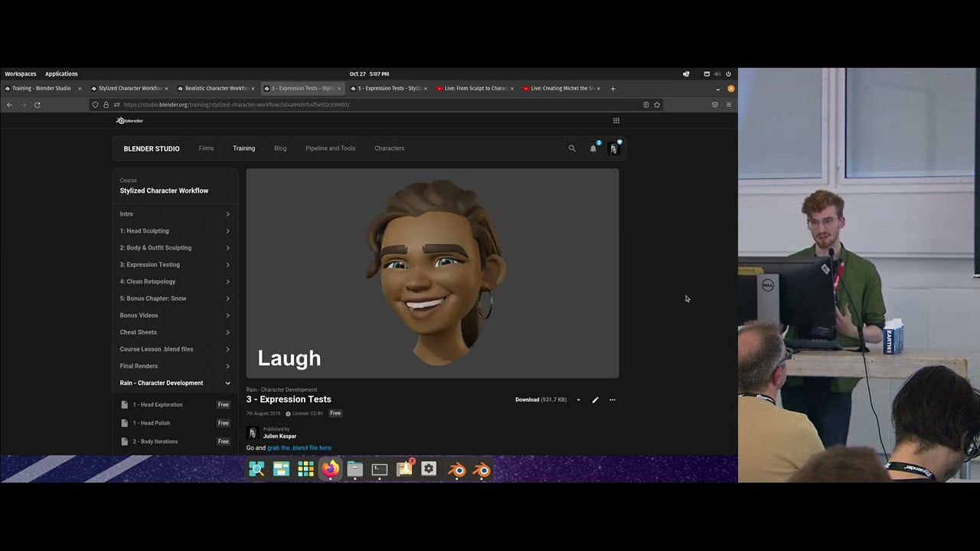This screenshot has width=980, height=551.
Task: Switch to Live: From Sculpt to Character tab
Action: [476, 88]
